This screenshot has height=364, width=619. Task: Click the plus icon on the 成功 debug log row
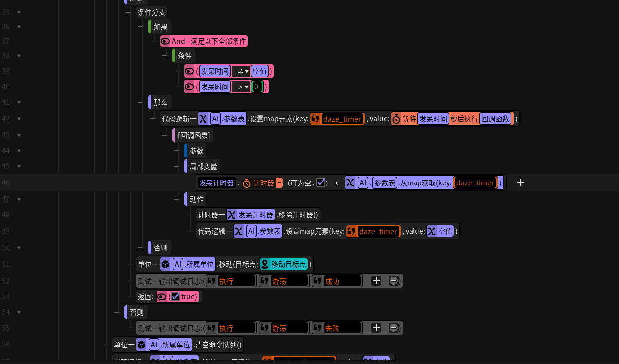point(376,281)
